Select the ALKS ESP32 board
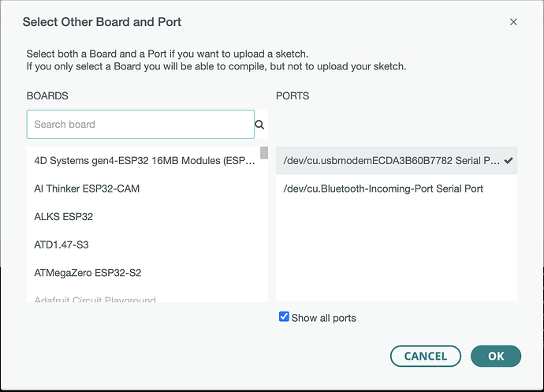The image size is (544, 392). (x=64, y=217)
